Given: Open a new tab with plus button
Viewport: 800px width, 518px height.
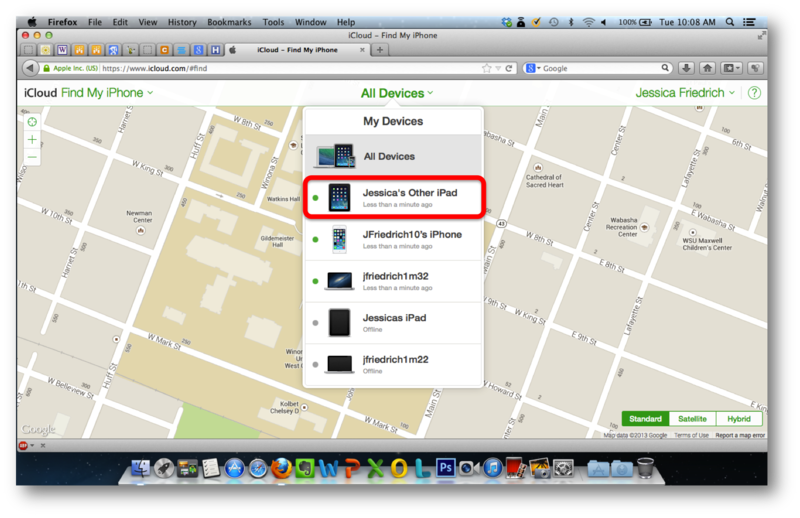Looking at the screenshot, I should [380, 49].
